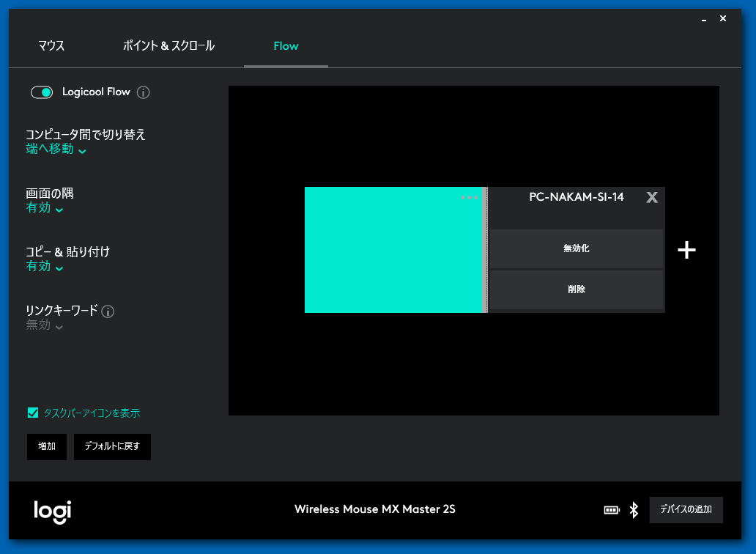Click the リンクキーワード info icon
Image resolution: width=756 pixels, height=554 pixels.
108,311
